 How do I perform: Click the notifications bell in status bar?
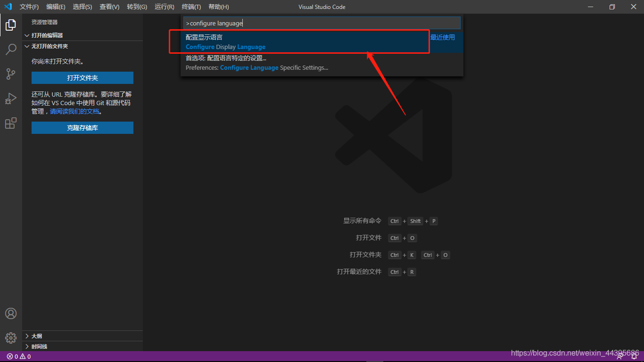pyautogui.click(x=634, y=356)
